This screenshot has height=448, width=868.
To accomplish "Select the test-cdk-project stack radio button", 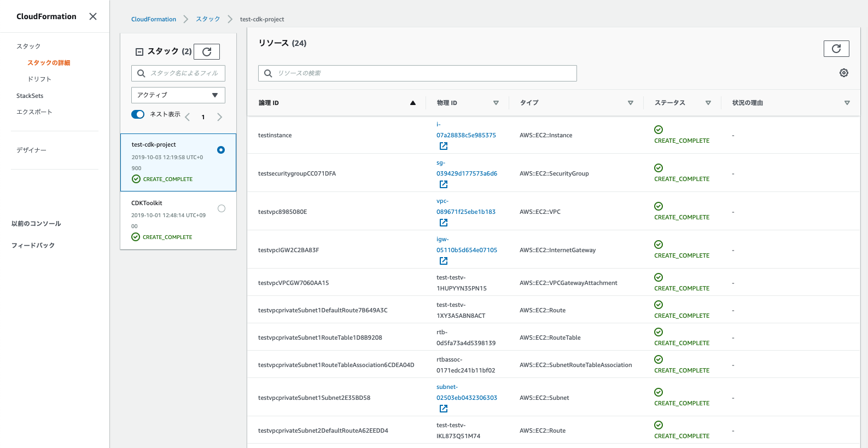I will click(x=221, y=150).
